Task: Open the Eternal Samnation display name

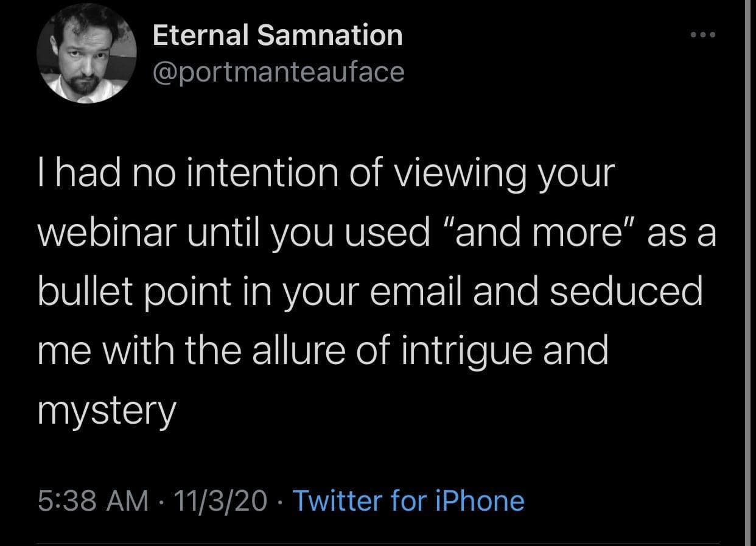Action: click(x=278, y=36)
